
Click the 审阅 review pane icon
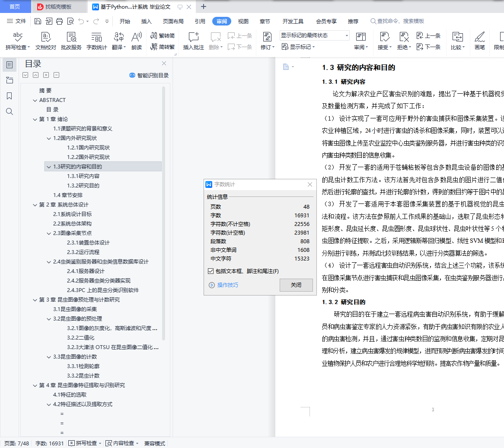360,41
